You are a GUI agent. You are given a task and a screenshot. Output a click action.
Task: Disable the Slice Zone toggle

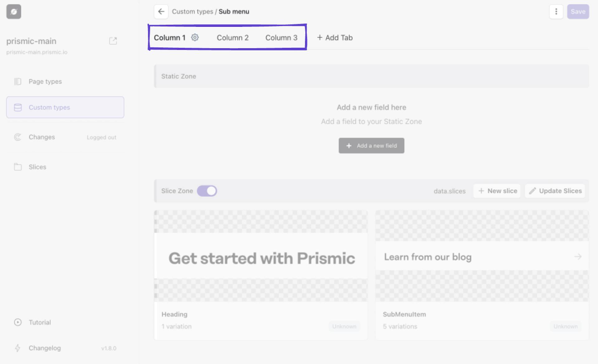click(207, 191)
